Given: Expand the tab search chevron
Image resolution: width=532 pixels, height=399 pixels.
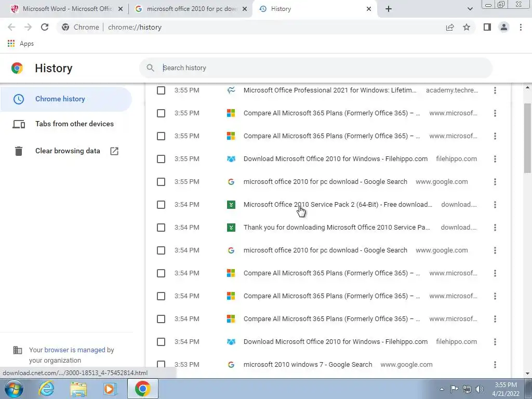Looking at the screenshot, I should [x=470, y=9].
